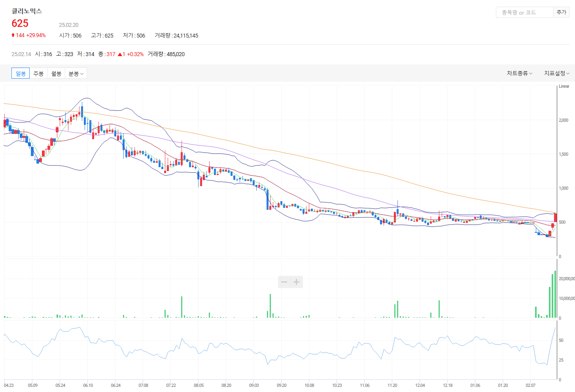Click the 저가 506 low price value
The height and width of the screenshot is (392, 575).
point(141,36)
